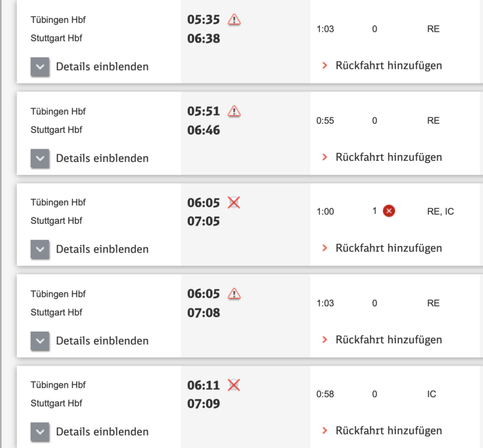The image size is (483, 448).
Task: Click warning triangle beside 06:05 to 07:08 connection
Action: (234, 293)
